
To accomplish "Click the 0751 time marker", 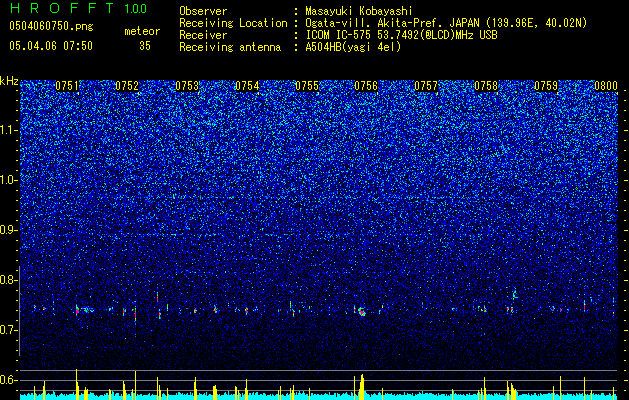I will pyautogui.click(x=67, y=86).
